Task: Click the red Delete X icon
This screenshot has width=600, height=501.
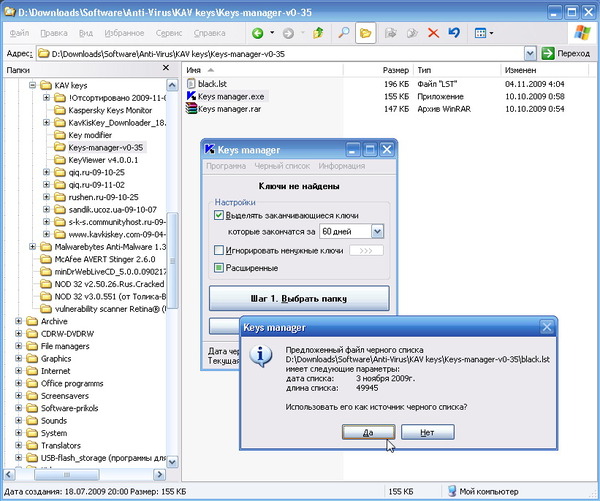Action: click(433, 33)
